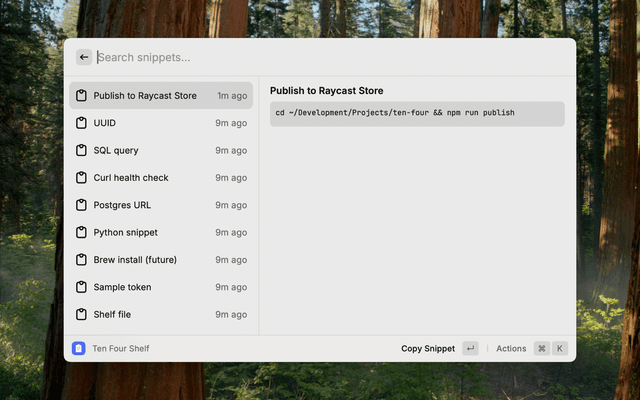Click the 9m ago timestamp on UUID row
The image size is (640, 400).
tap(231, 123)
